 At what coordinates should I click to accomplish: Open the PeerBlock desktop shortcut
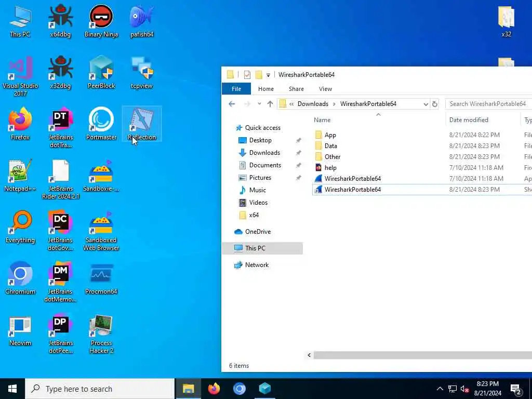coord(101,73)
